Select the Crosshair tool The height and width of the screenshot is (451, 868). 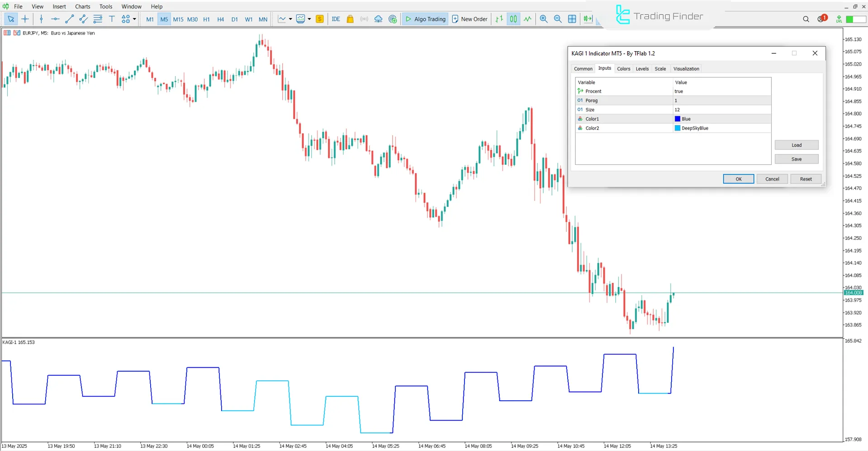coord(25,19)
